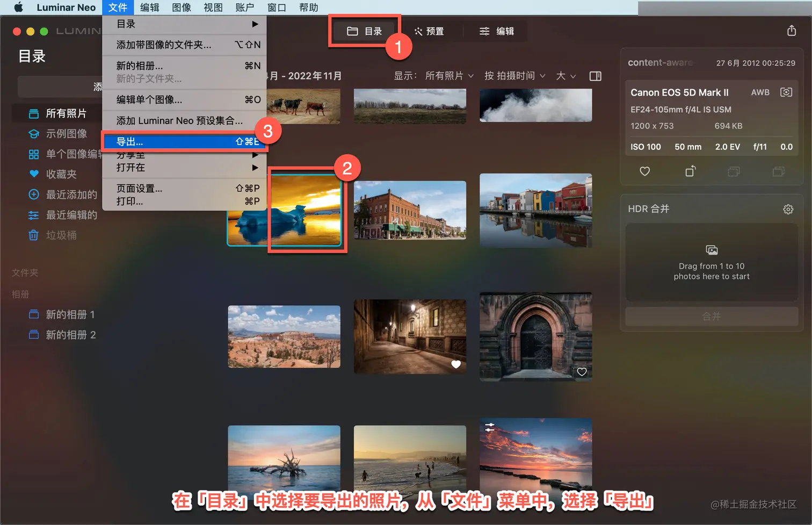Toggle the heart on the night street photo

click(456, 364)
